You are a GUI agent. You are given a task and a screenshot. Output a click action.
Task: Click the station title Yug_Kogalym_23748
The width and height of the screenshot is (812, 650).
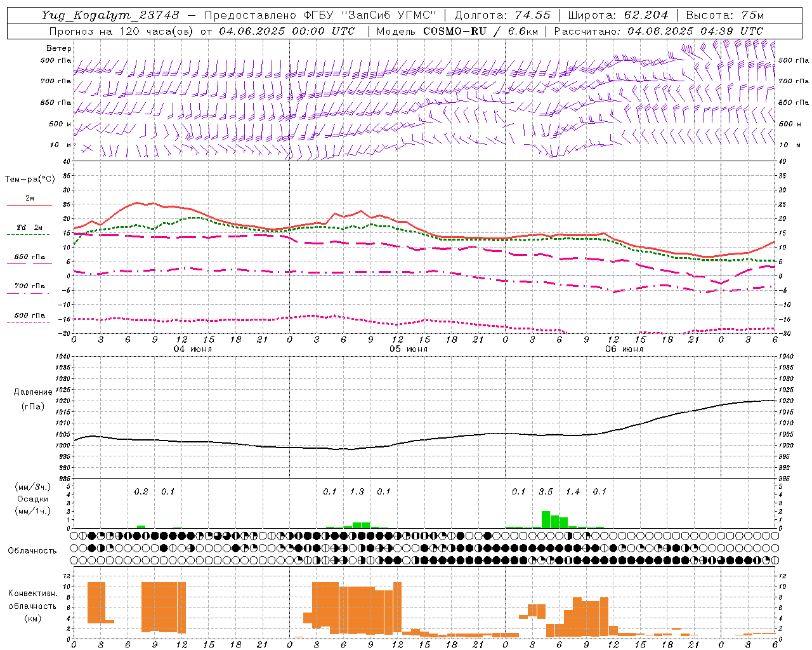click(110, 15)
